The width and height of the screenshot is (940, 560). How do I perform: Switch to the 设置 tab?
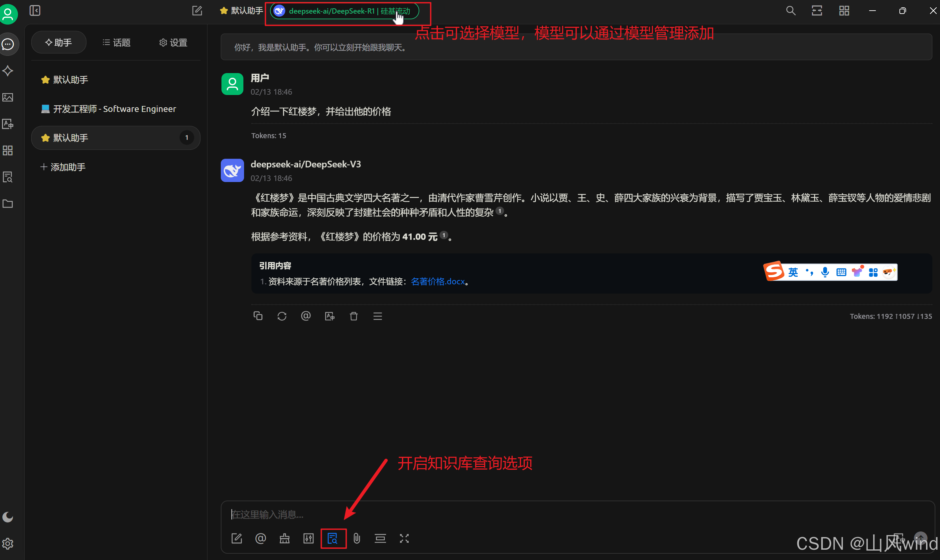click(173, 43)
